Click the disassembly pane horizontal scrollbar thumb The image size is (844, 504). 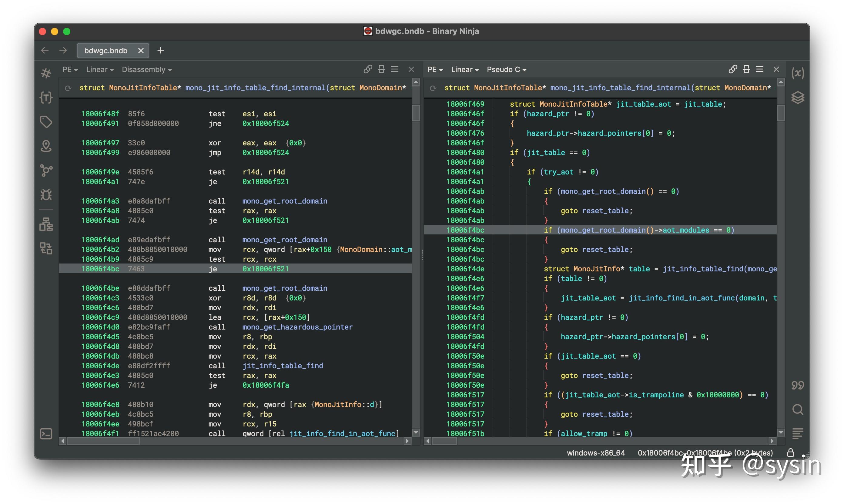click(x=103, y=441)
